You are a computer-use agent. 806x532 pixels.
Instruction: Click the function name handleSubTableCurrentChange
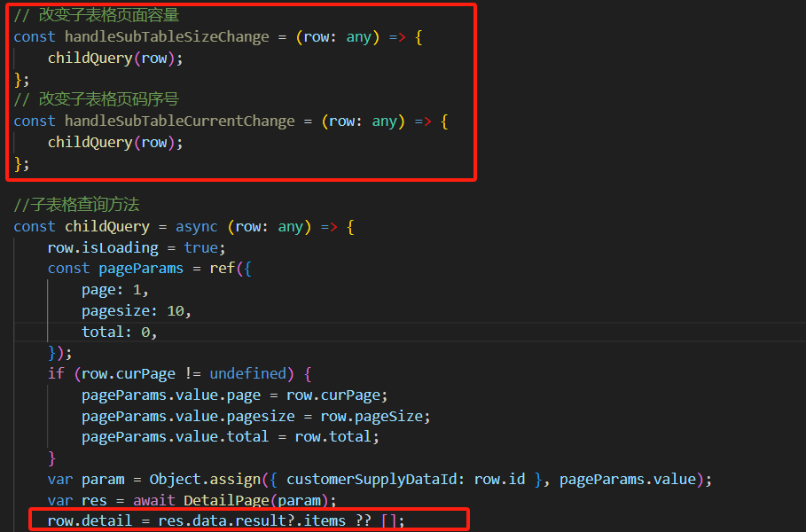coord(179,121)
